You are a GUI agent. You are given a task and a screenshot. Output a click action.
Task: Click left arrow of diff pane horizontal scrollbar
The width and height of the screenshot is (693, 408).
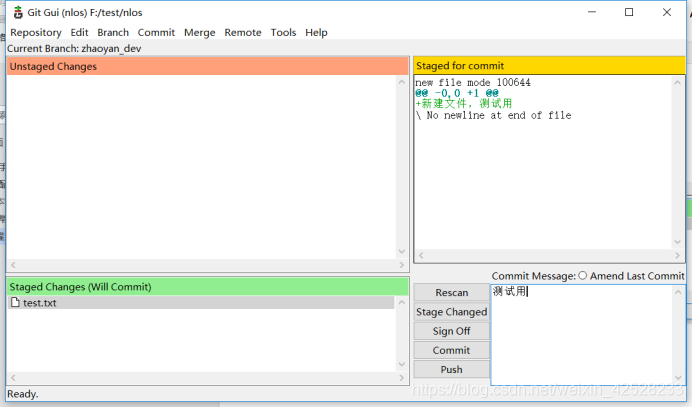pyautogui.click(x=421, y=255)
